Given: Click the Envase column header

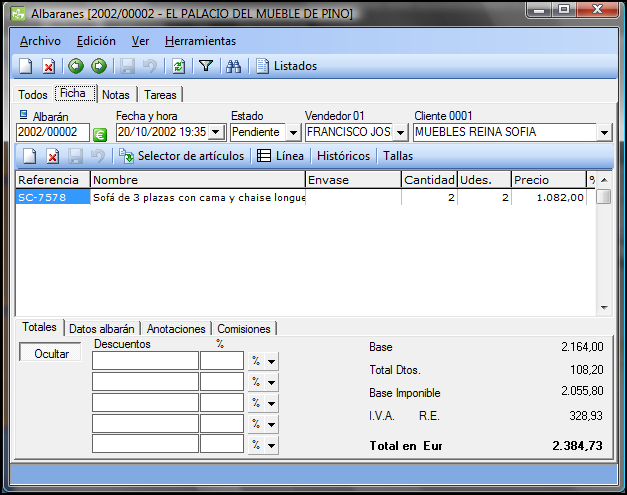Looking at the screenshot, I should click(x=353, y=180).
